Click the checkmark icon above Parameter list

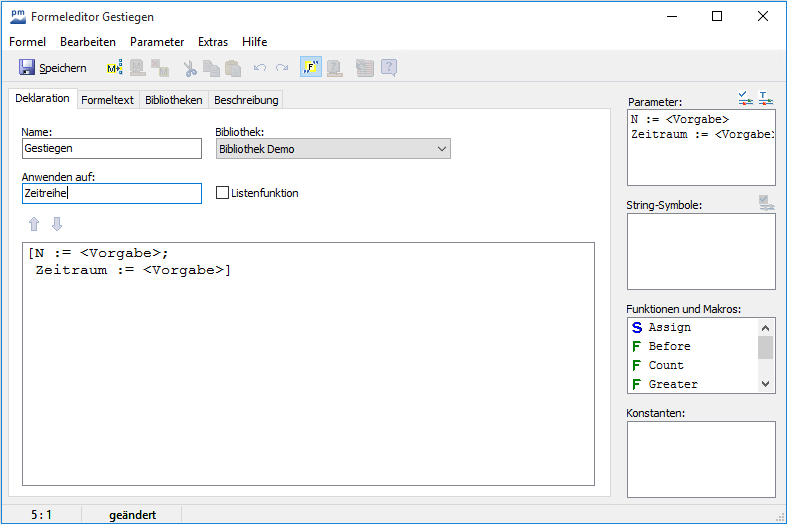(x=745, y=98)
